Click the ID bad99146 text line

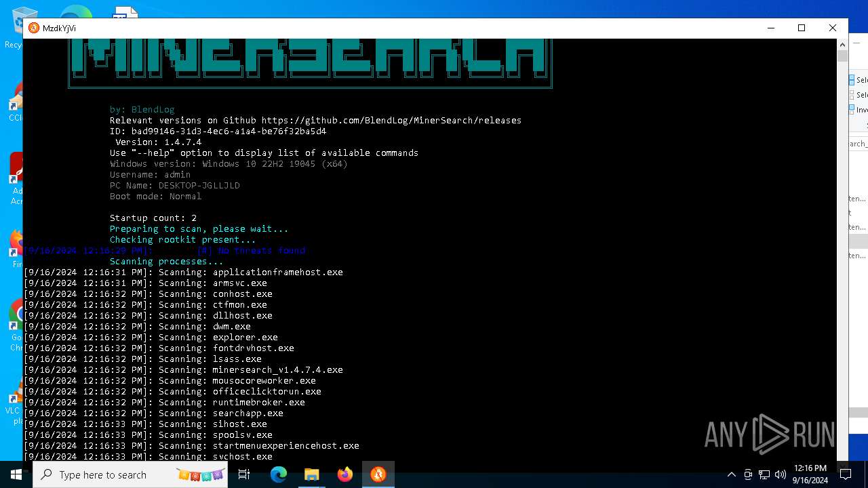coord(218,131)
